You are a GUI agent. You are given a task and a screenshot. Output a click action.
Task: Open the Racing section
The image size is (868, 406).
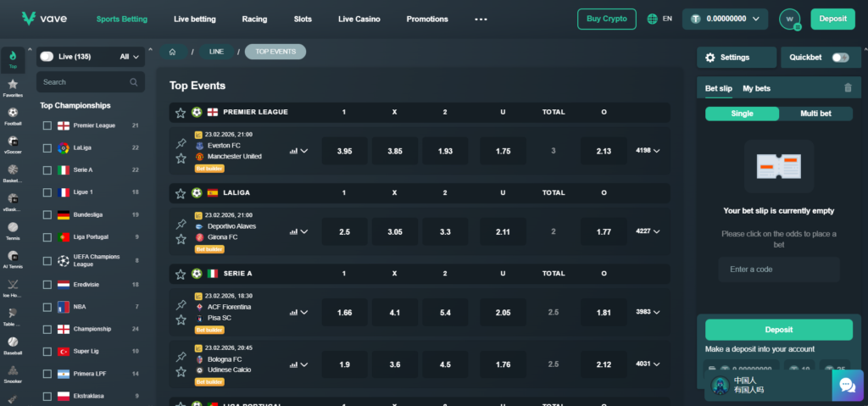pyautogui.click(x=254, y=19)
